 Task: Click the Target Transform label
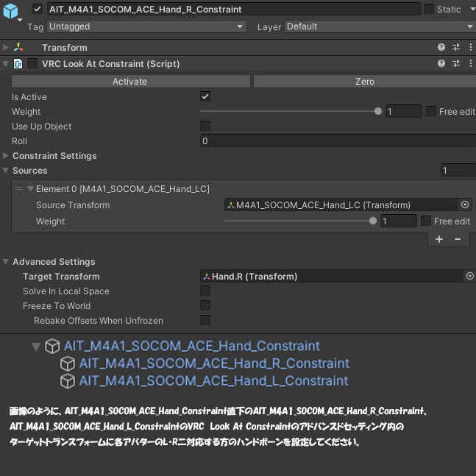pos(61,277)
